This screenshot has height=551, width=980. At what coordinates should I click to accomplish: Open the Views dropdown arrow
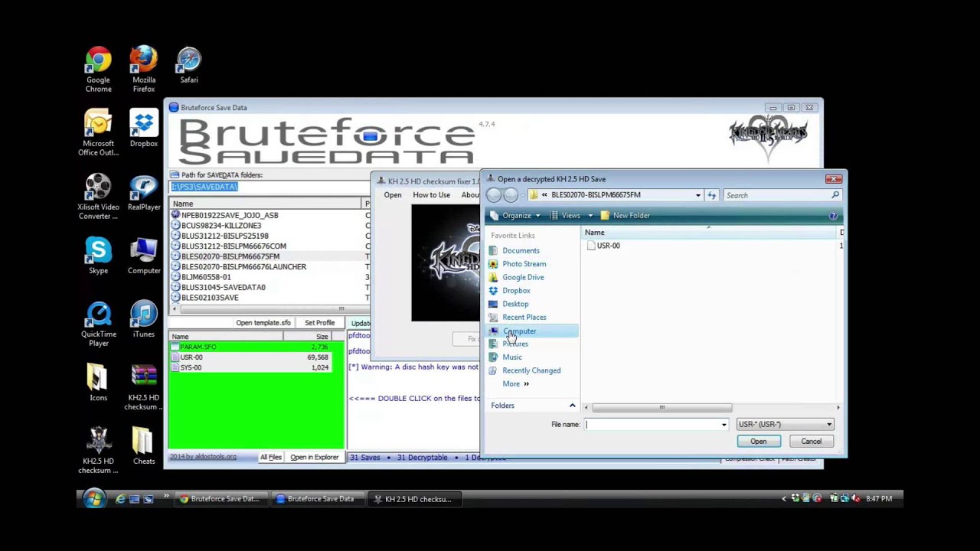tap(590, 216)
